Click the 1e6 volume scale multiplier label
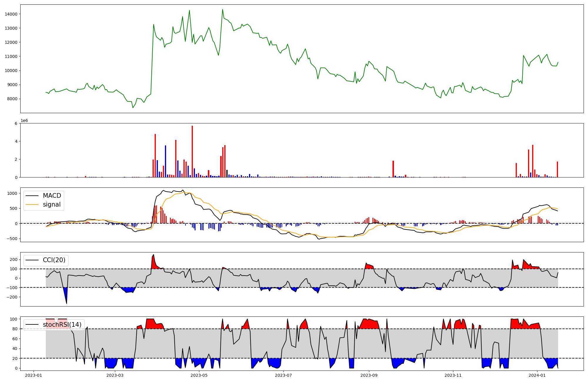This screenshot has height=382, width=588. tap(24, 121)
